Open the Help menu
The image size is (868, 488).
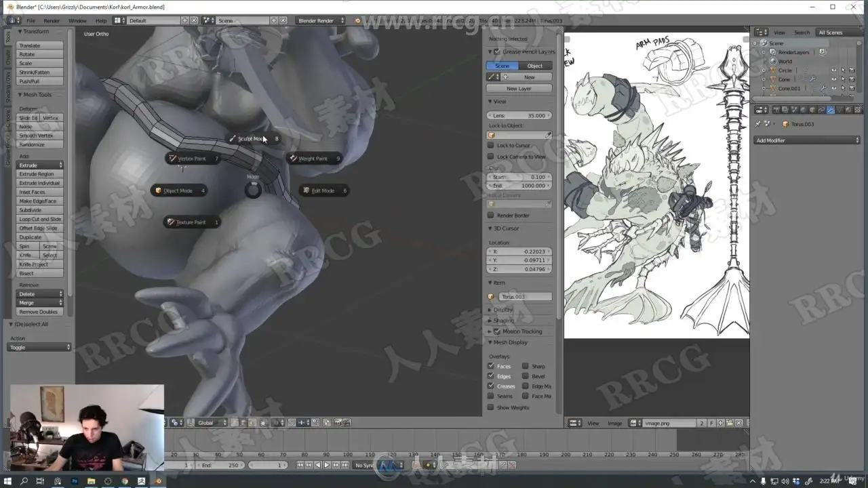[101, 21]
